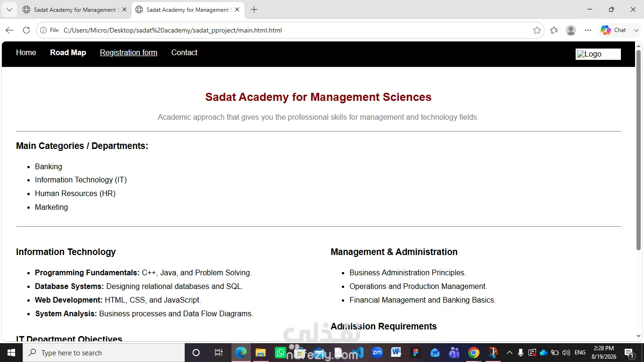The height and width of the screenshot is (362, 644).
Task: Close the first Sadat Academy tab
Action: (x=124, y=9)
